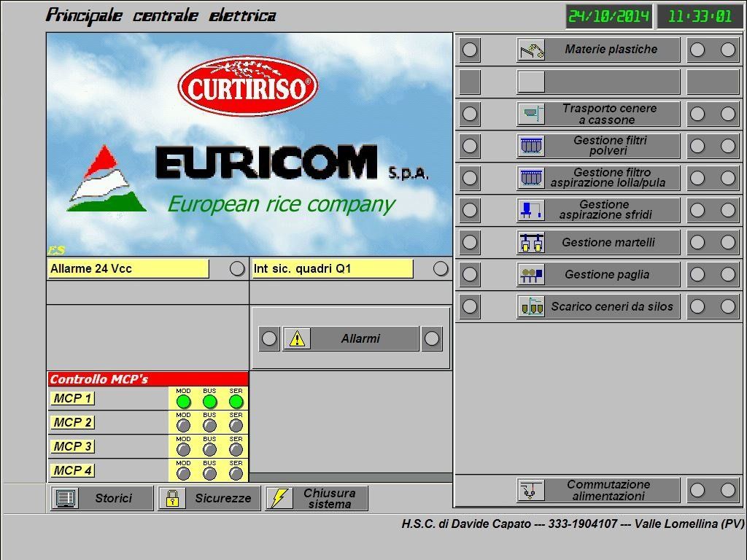Click the Commutazione alimentazioni switch icon
The image size is (747, 560).
pos(531,490)
